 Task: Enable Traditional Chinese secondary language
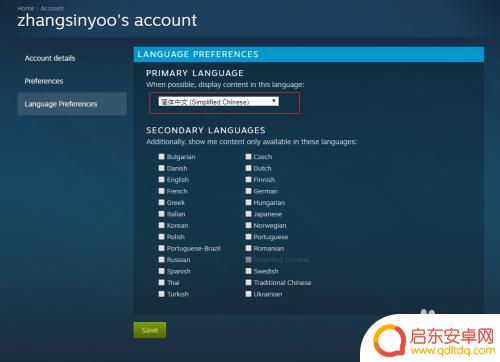(x=248, y=282)
